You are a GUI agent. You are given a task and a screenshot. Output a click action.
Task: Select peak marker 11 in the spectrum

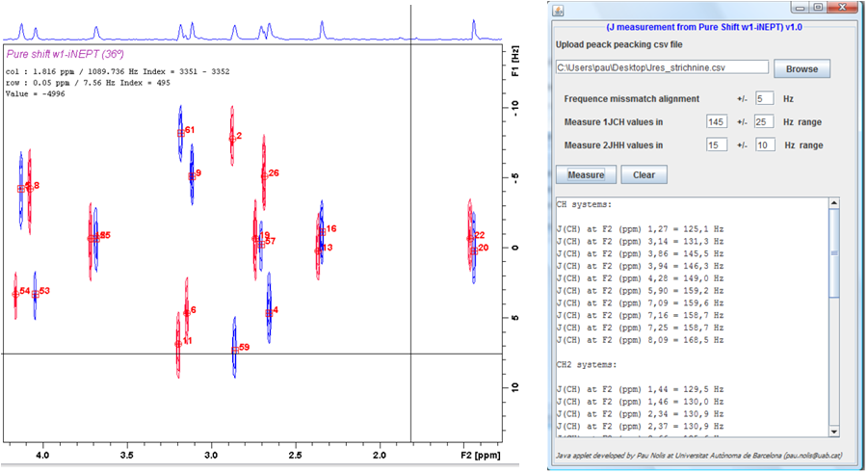[178, 344]
